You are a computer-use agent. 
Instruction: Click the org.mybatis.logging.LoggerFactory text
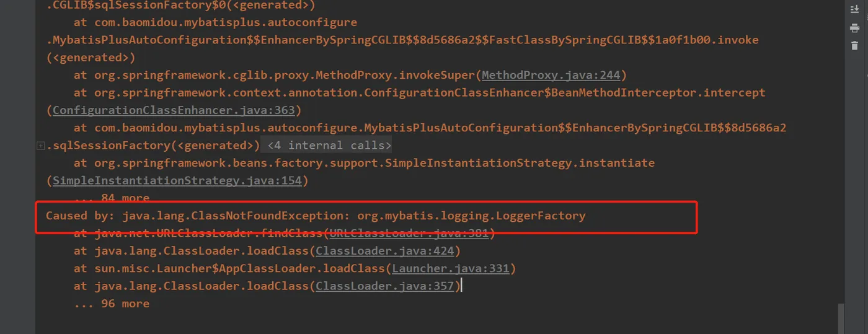pos(471,216)
